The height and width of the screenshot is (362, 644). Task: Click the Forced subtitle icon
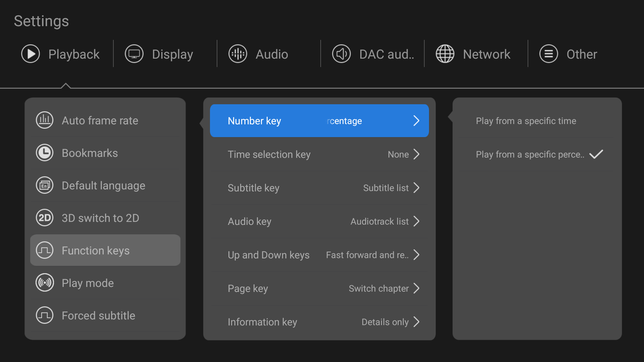coord(45,315)
